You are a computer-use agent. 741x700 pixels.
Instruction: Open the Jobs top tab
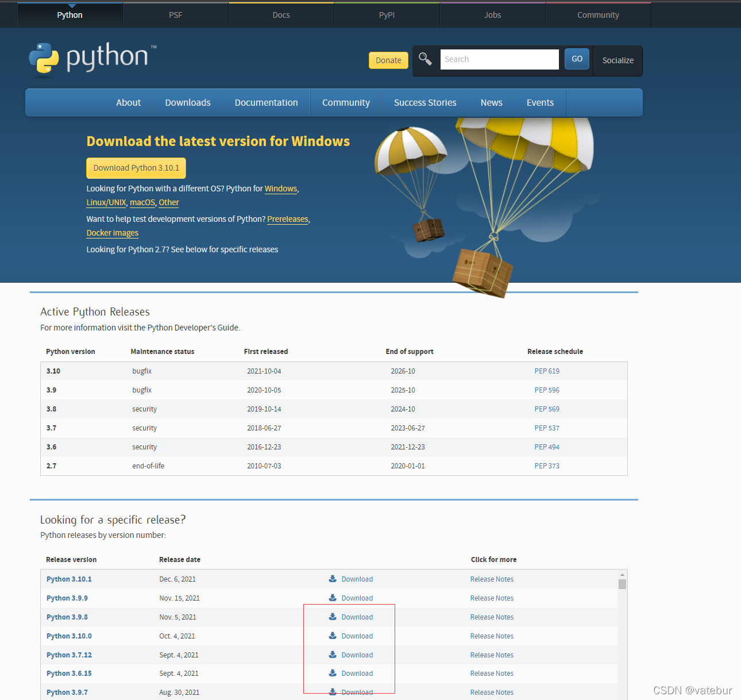tap(493, 15)
